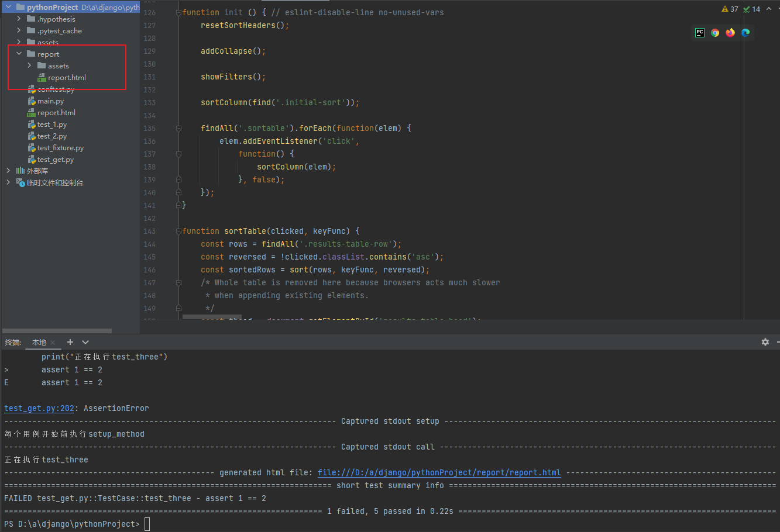The height and width of the screenshot is (532, 780).
Task: Collapse the report folder
Action: [x=19, y=54]
